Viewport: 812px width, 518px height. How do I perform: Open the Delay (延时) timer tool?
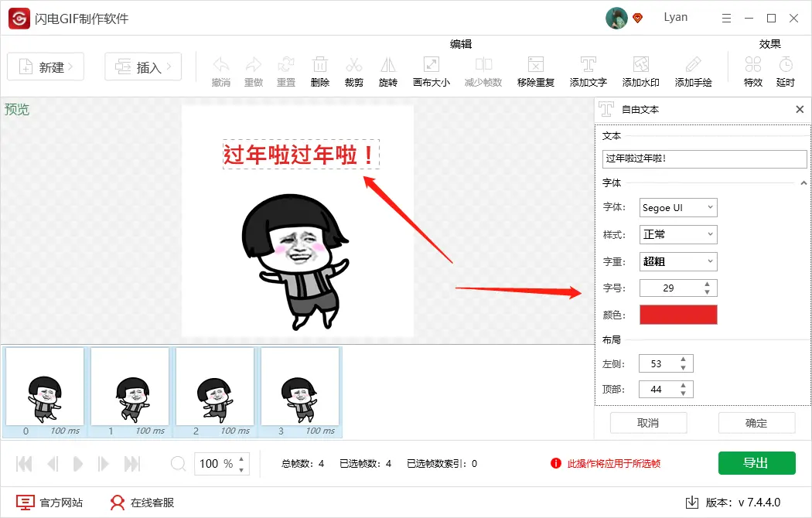pyautogui.click(x=786, y=71)
